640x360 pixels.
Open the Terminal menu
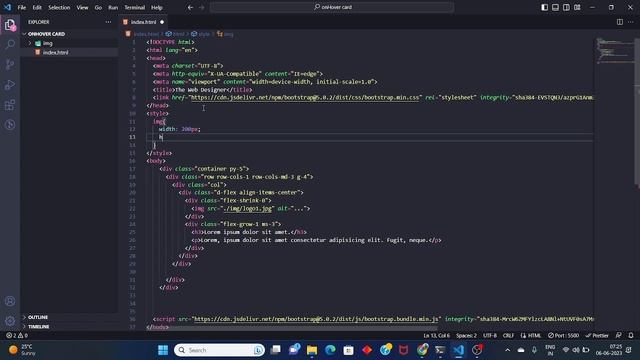coord(135,7)
